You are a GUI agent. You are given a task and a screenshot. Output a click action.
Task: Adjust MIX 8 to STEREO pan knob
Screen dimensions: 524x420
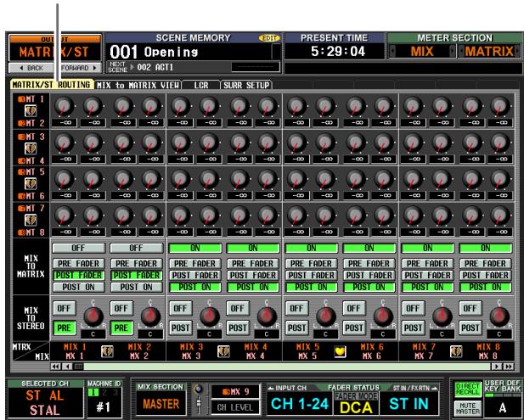tap(499, 316)
